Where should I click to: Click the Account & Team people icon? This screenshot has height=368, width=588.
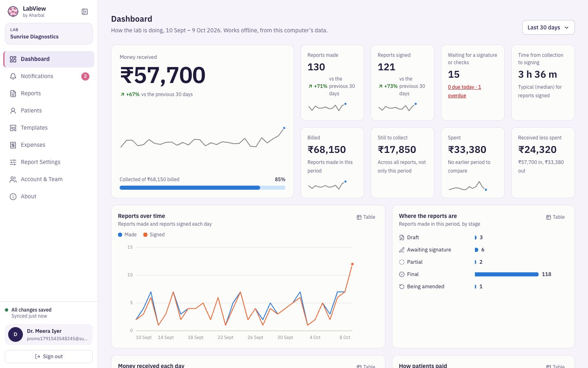[13, 180]
